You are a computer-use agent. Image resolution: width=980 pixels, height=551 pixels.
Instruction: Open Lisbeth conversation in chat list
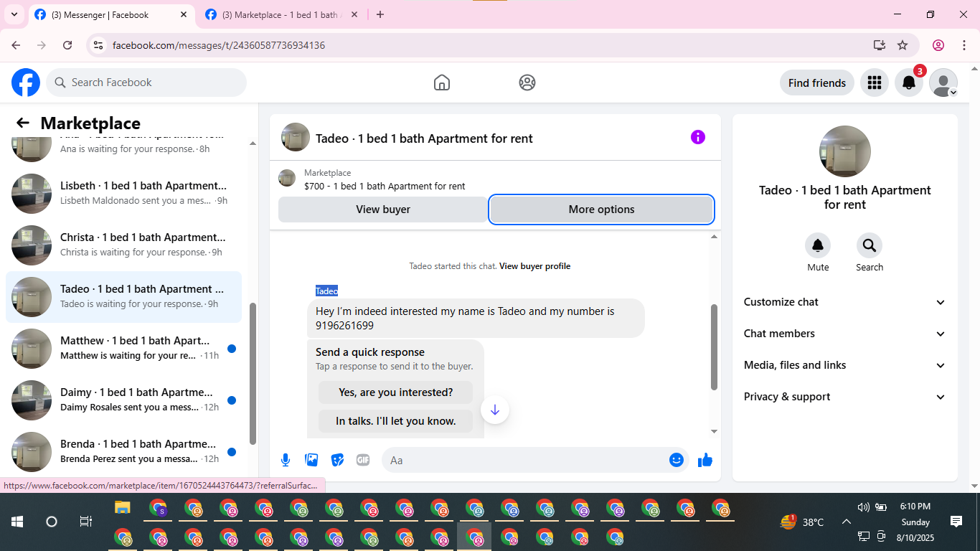click(x=123, y=193)
